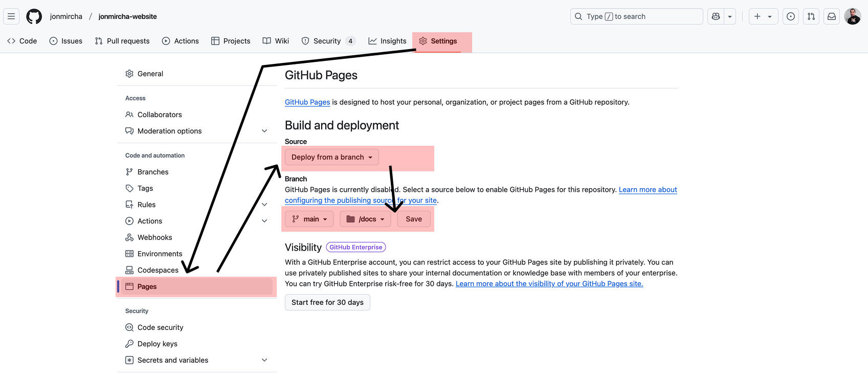Open the jonmircha-website repository link

[x=128, y=16]
